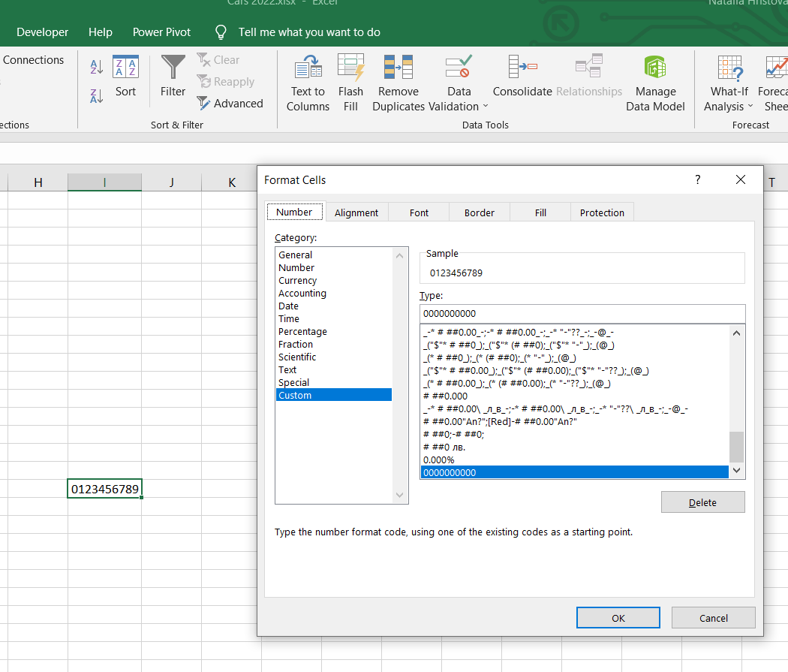
Task: Open the Power Pivot ribbon tab
Action: pos(161,32)
